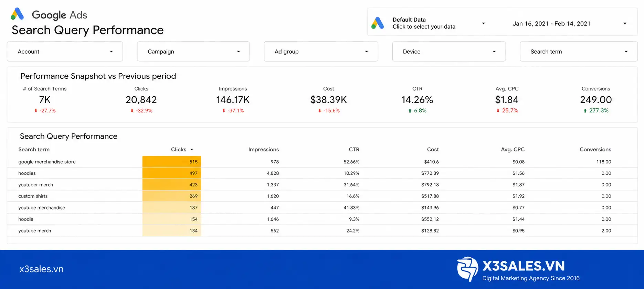This screenshot has height=289, width=644.
Task: Click the red down arrow under Clicks
Action: click(x=132, y=111)
